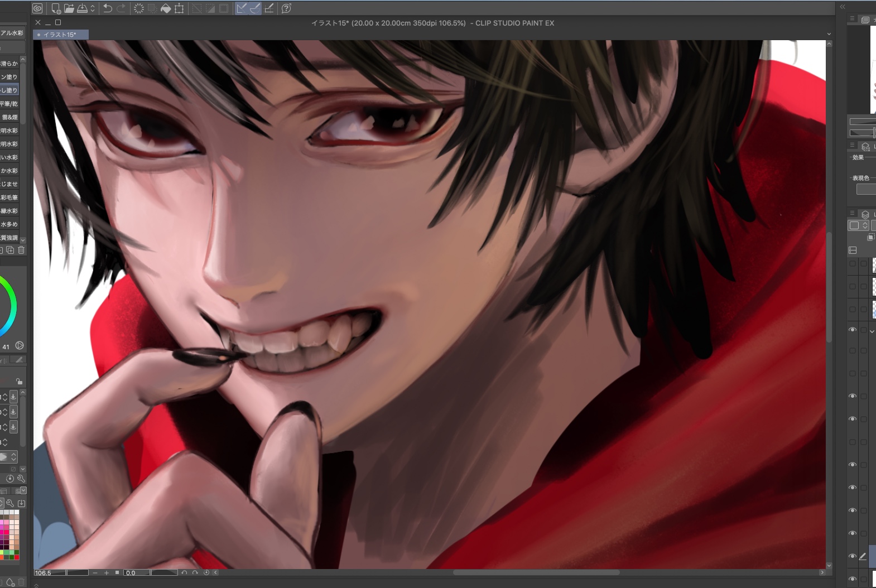The height and width of the screenshot is (588, 876).
Task: Click the help question mark icon
Action: (286, 8)
